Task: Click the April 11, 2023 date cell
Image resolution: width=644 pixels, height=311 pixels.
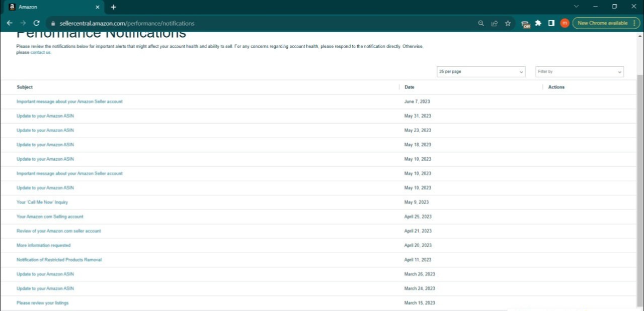Action: click(418, 260)
